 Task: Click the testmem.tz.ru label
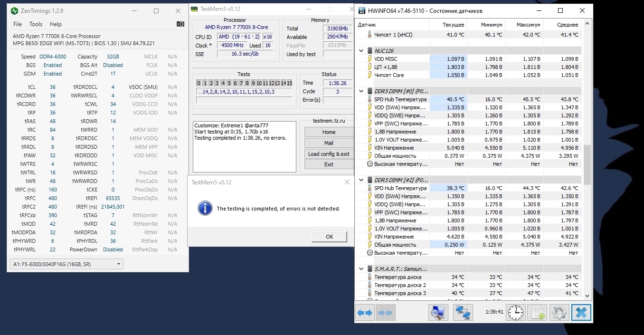329,121
